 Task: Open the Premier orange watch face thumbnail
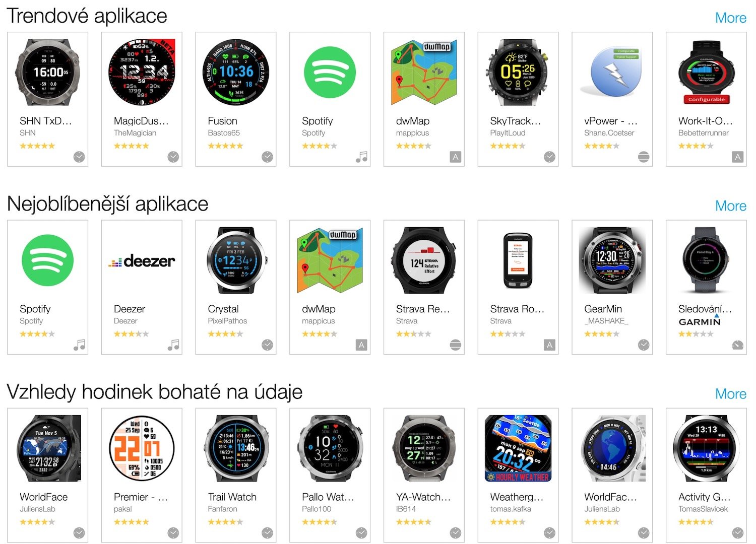tap(142, 448)
